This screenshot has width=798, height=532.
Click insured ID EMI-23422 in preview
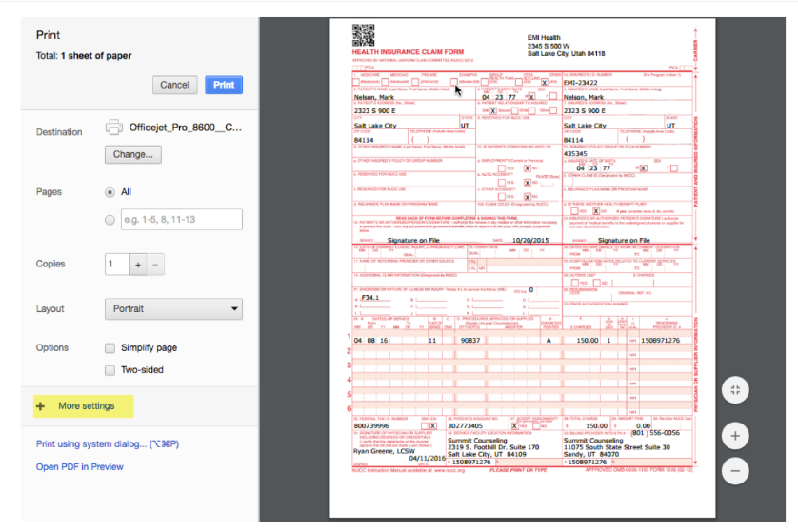(x=580, y=83)
